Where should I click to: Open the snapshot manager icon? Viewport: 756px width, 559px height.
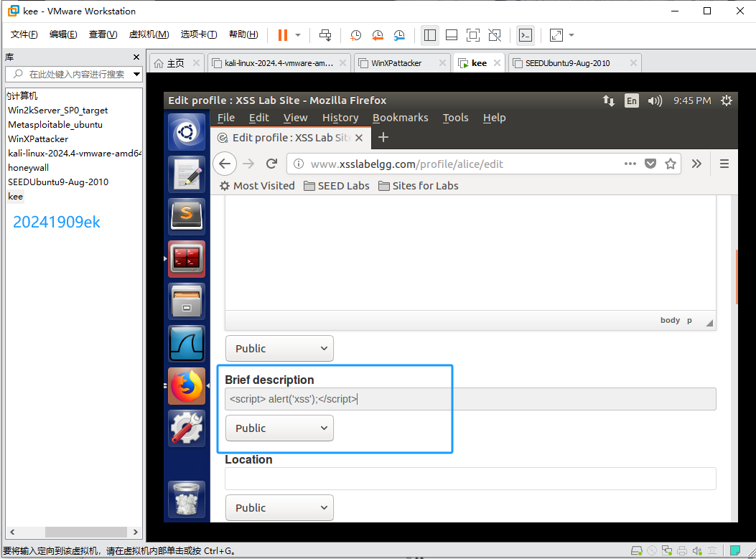(x=399, y=34)
